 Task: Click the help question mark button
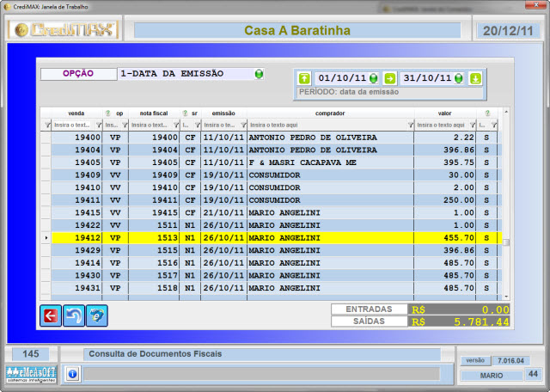coord(96,315)
